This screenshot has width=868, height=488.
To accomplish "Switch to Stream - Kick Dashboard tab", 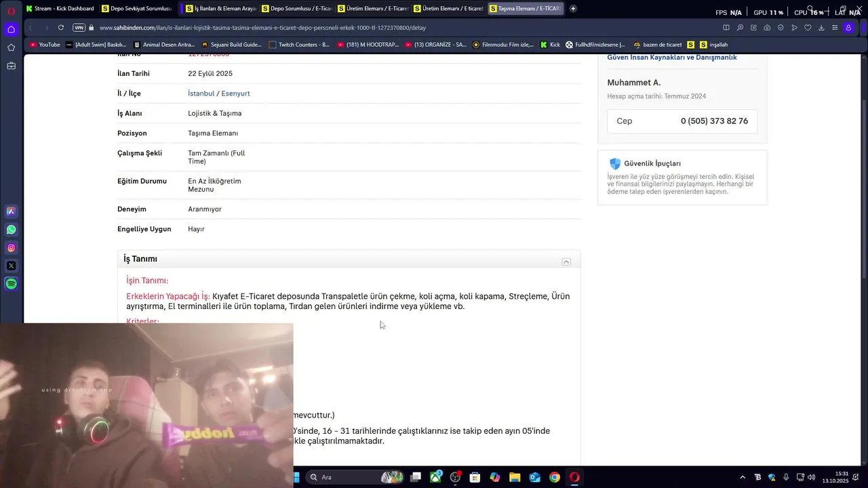I will tap(60, 9).
